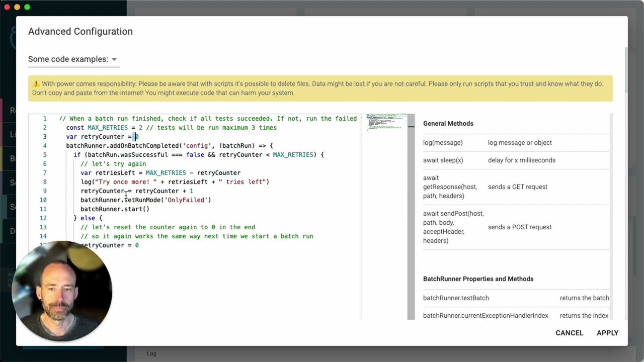The width and height of the screenshot is (644, 362).
Task: Click the '} else {' code line
Action: coord(88,218)
